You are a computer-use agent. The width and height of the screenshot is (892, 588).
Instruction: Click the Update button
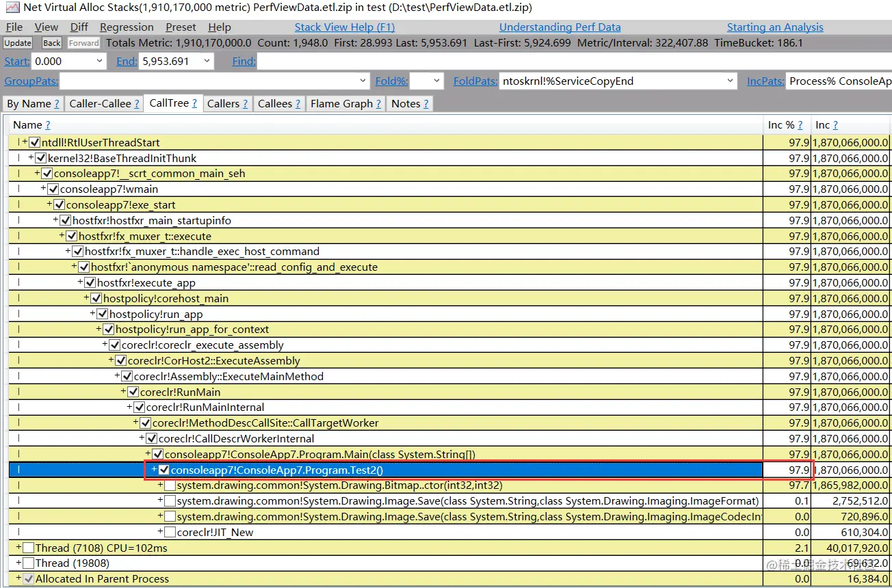pyautogui.click(x=18, y=43)
